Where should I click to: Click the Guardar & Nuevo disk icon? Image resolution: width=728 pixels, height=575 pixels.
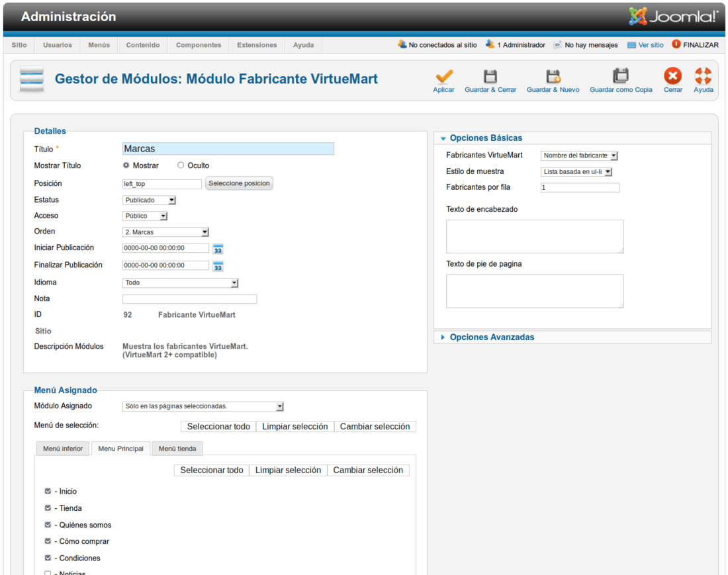[553, 76]
